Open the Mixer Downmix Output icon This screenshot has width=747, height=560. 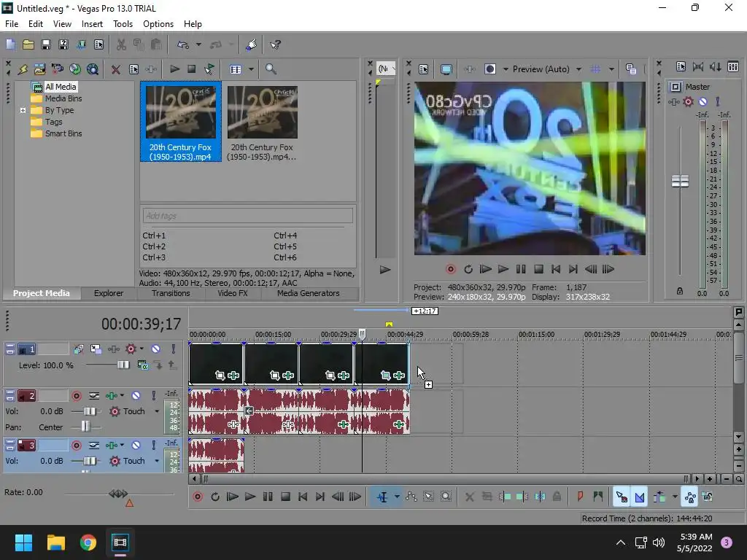[698, 66]
